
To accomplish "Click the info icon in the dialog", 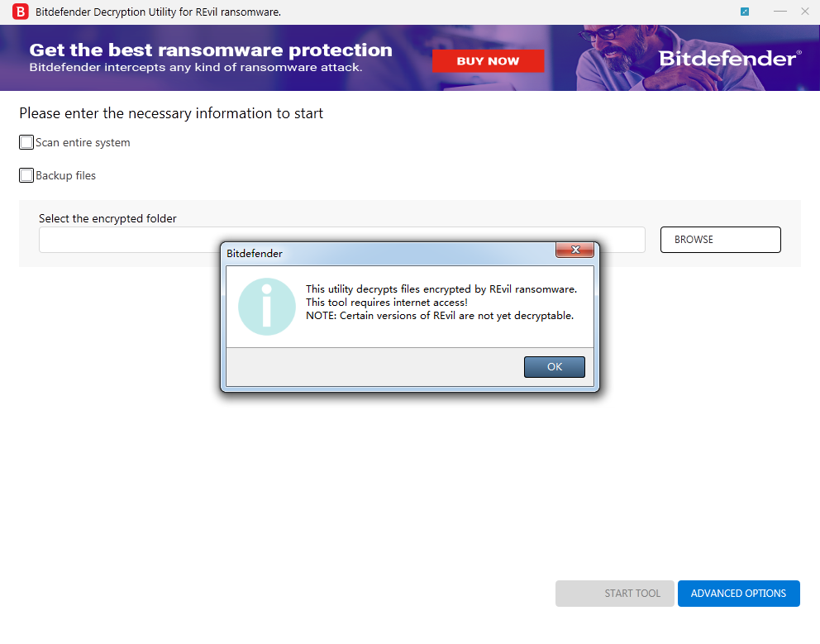I will pos(267,307).
